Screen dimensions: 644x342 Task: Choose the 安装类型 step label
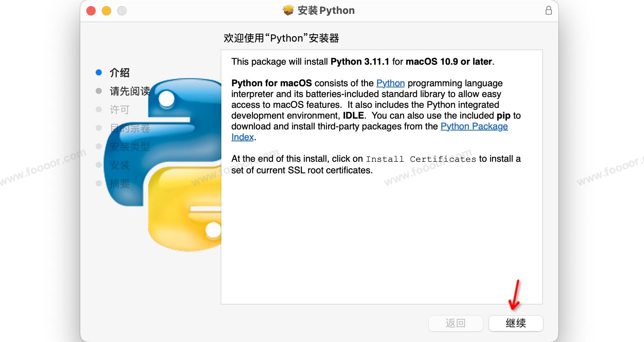tap(130, 147)
